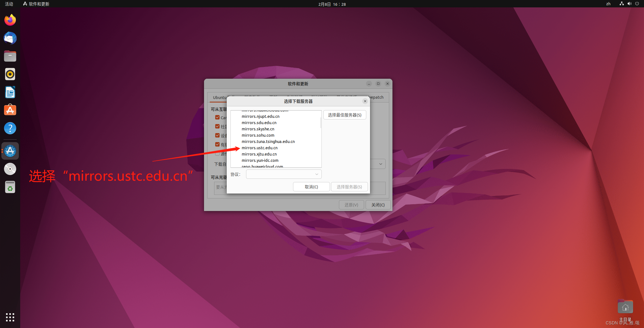Screen dimensions: 644x328
Task: Open Ubuntu Software store icon
Action: [10, 110]
